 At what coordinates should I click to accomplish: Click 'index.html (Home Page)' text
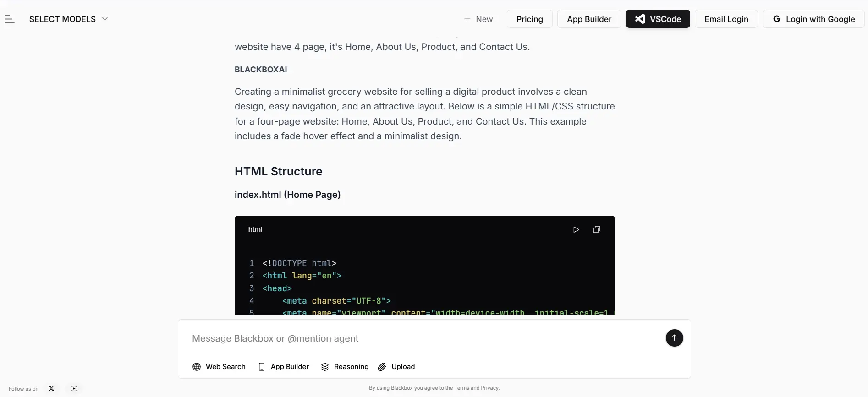287,195
